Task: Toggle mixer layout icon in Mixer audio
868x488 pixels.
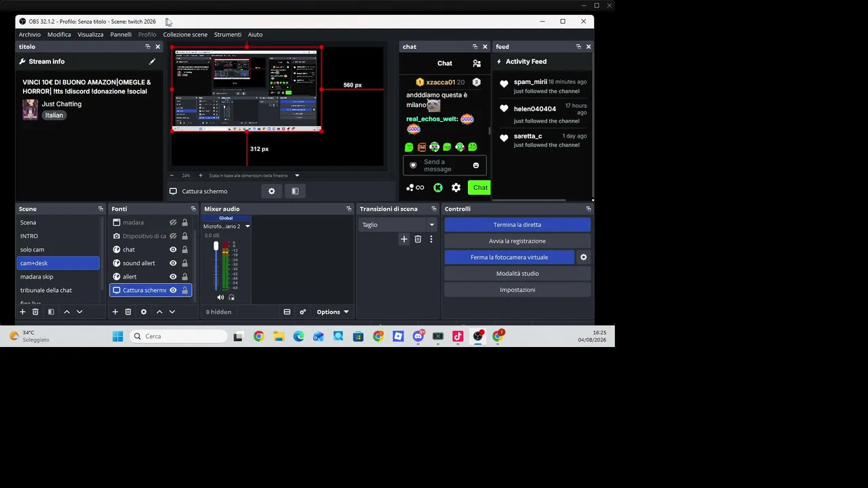Action: pos(287,312)
